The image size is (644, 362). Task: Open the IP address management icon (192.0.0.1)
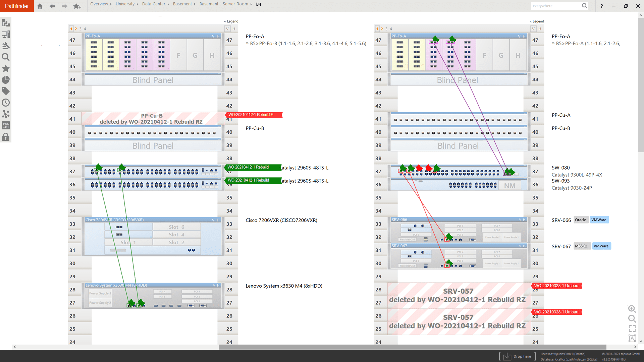pos(6,125)
